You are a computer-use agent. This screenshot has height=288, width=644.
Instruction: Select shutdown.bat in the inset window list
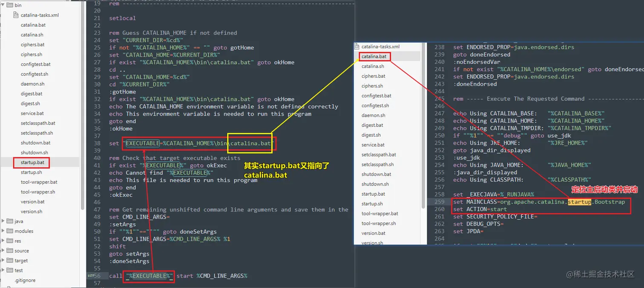(377, 174)
